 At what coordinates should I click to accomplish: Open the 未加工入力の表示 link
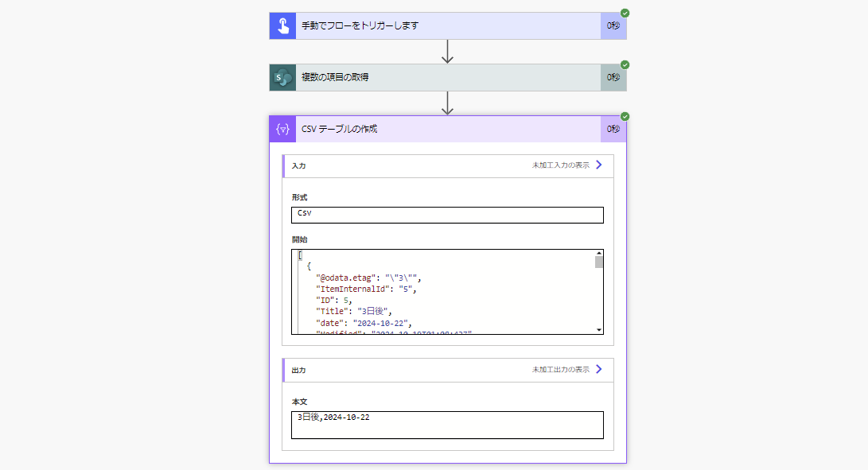tap(562, 165)
